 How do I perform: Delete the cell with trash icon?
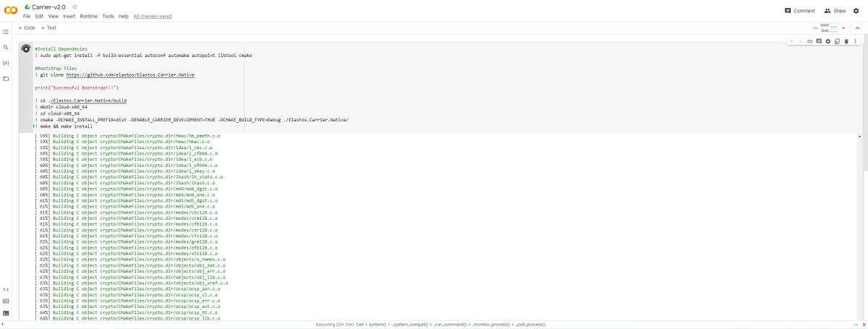point(846,41)
